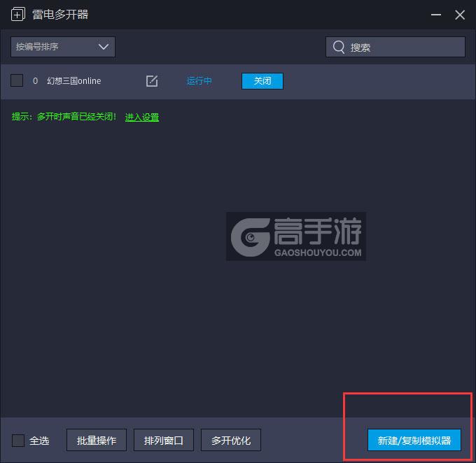This screenshot has width=476, height=463.
Task: Click the 关闭 button to stop emulator
Action: (262, 81)
